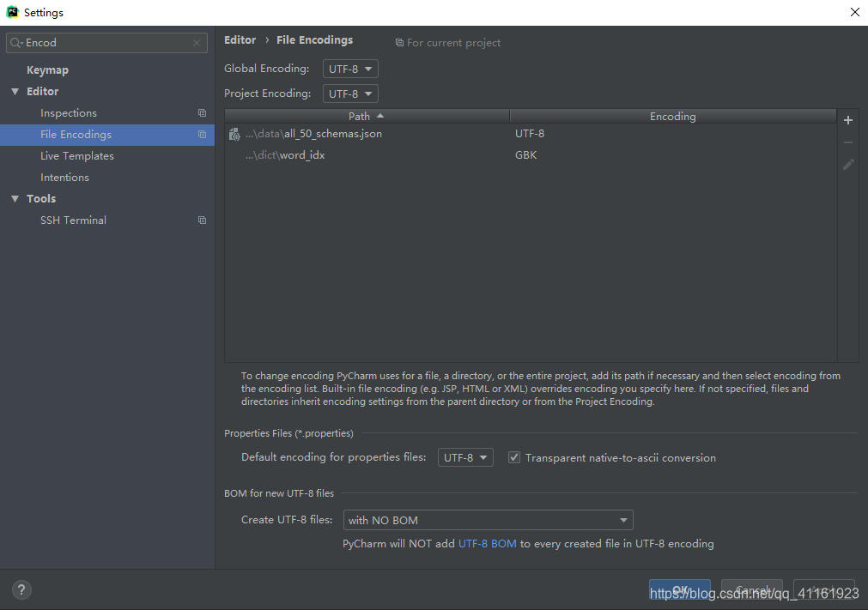Open the Keymap settings page

click(x=47, y=69)
